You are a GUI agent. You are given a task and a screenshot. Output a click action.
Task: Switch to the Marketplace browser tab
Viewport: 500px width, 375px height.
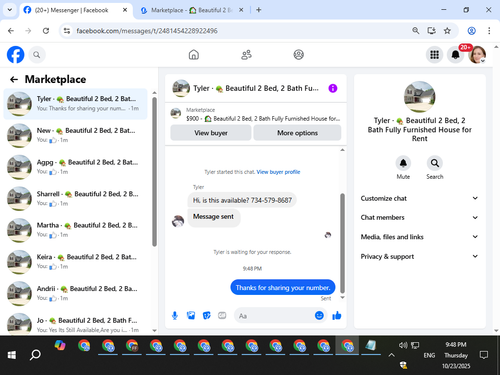(x=192, y=10)
